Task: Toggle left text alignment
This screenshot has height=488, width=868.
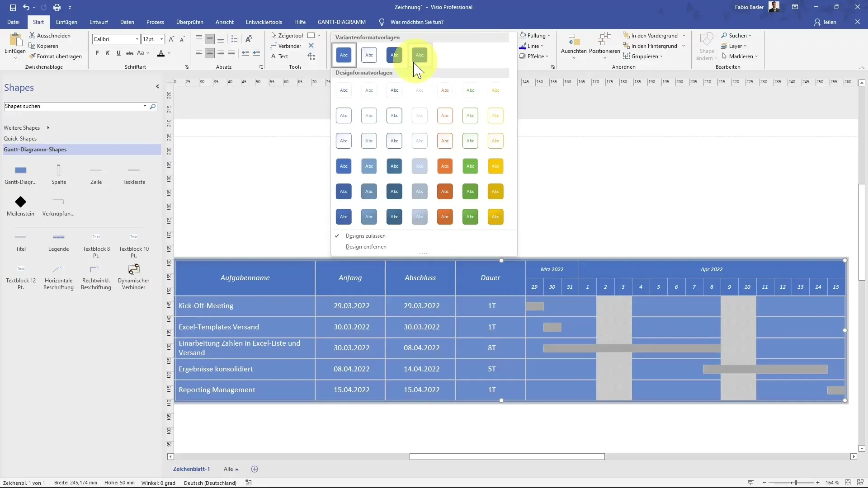Action: (x=198, y=53)
